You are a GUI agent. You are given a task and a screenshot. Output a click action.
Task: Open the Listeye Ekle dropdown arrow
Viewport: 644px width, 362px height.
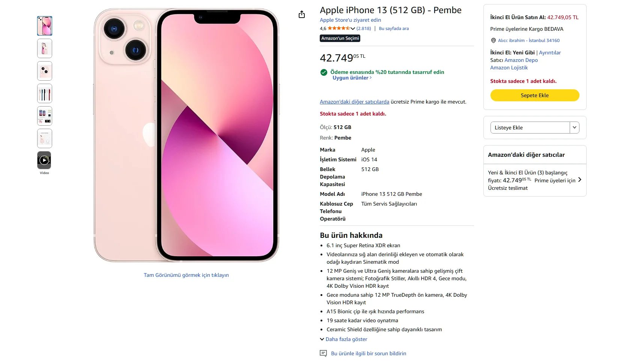pyautogui.click(x=574, y=128)
